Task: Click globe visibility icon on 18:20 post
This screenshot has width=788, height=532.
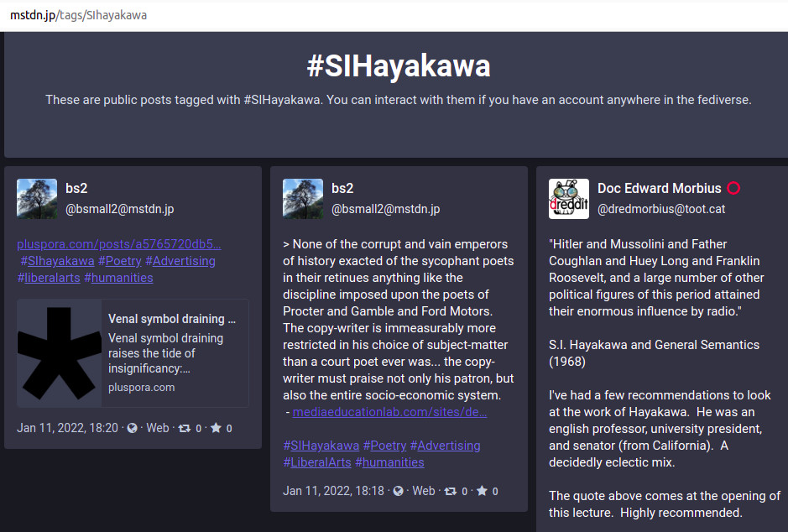Action: 132,428
